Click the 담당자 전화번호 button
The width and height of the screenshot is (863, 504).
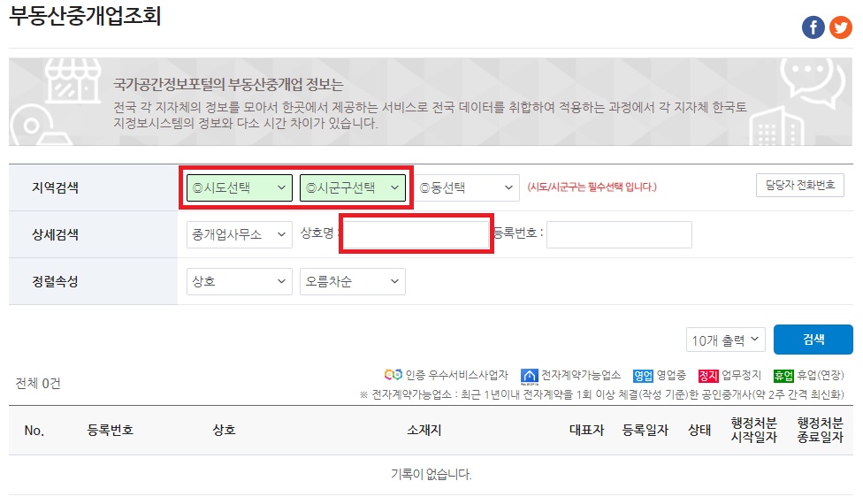tap(800, 185)
